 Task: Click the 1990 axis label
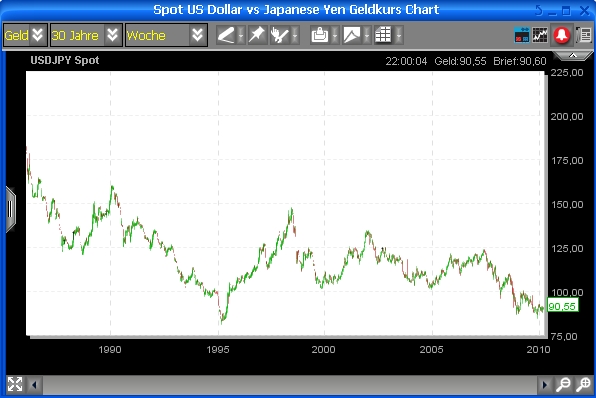tap(110, 349)
